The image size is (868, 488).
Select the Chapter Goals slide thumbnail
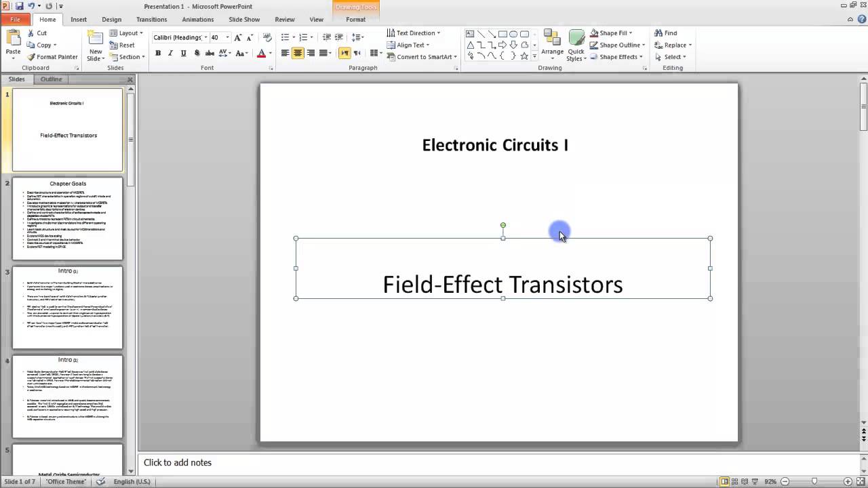(68, 219)
